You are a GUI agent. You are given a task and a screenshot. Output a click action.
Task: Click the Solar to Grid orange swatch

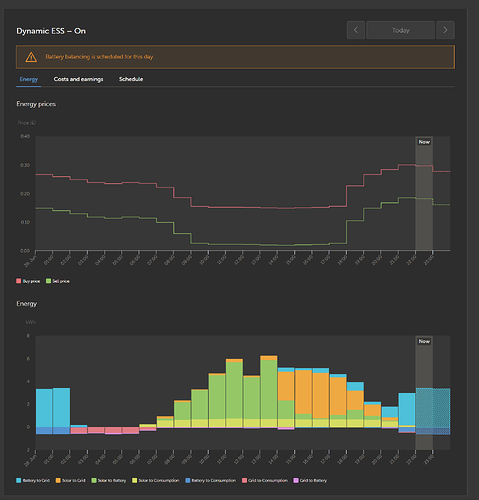[x=58, y=480]
